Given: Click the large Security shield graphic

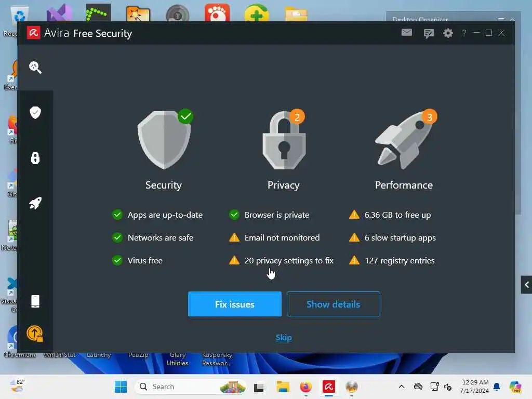Looking at the screenshot, I should pos(164,140).
